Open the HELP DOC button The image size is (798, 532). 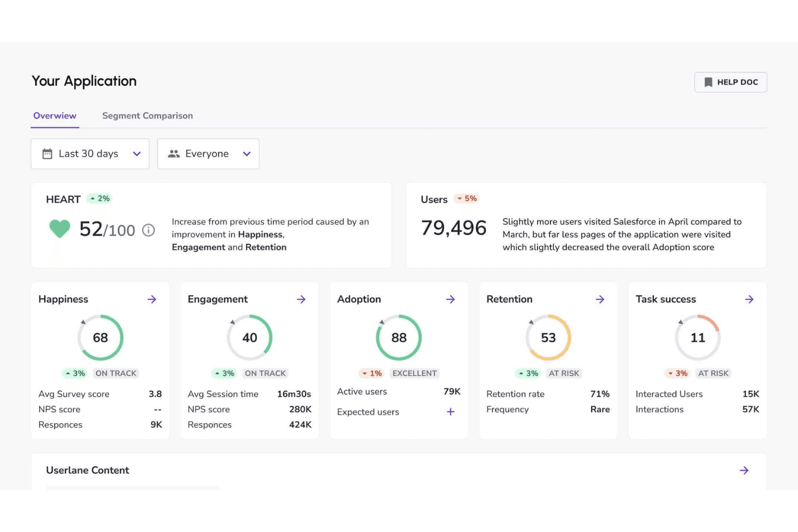click(731, 82)
